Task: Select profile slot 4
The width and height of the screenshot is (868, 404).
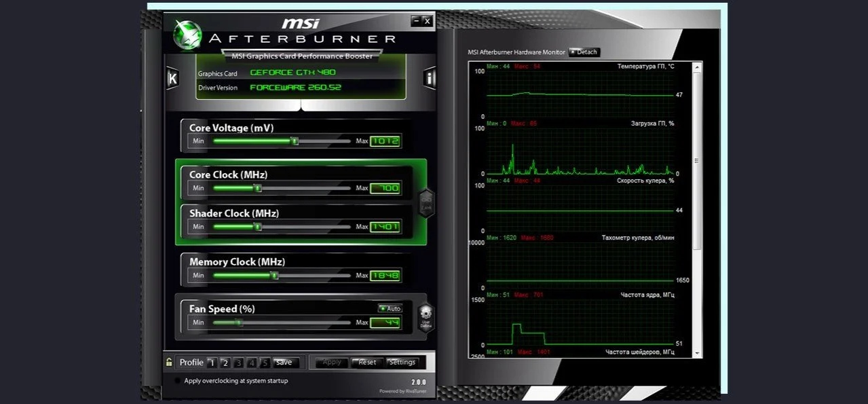Action: pos(252,363)
